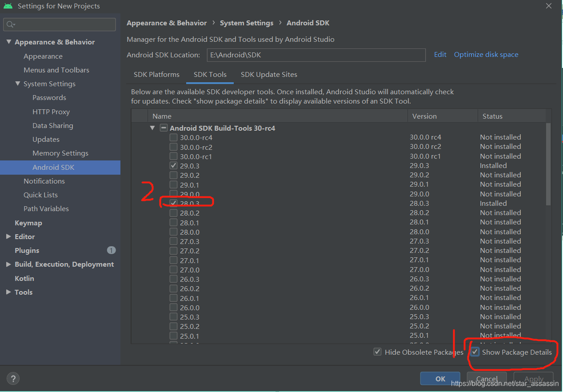Switch to the SDK Platforms tab
This screenshot has width=563, height=392.
[156, 75]
